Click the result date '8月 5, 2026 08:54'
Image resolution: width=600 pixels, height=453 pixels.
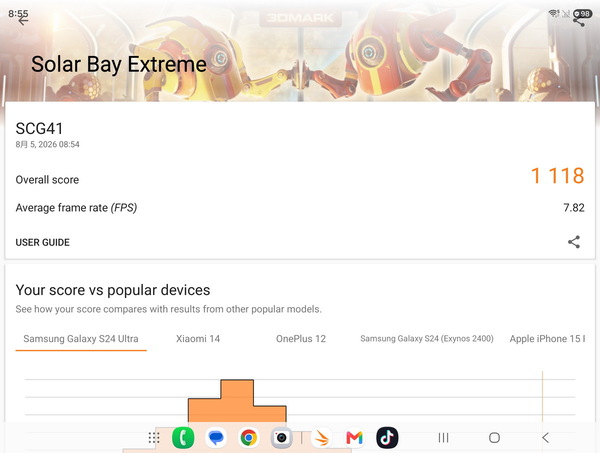pos(47,144)
